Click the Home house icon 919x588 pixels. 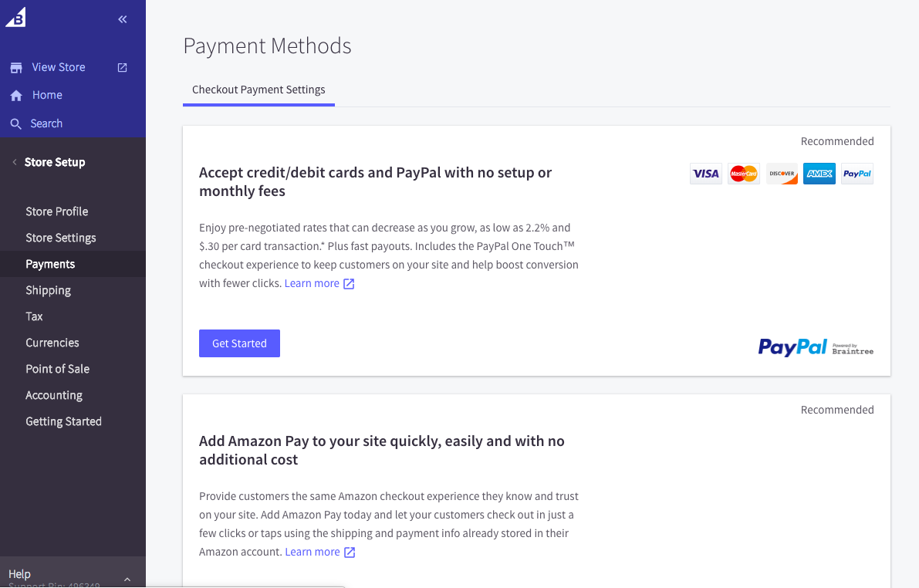point(15,96)
